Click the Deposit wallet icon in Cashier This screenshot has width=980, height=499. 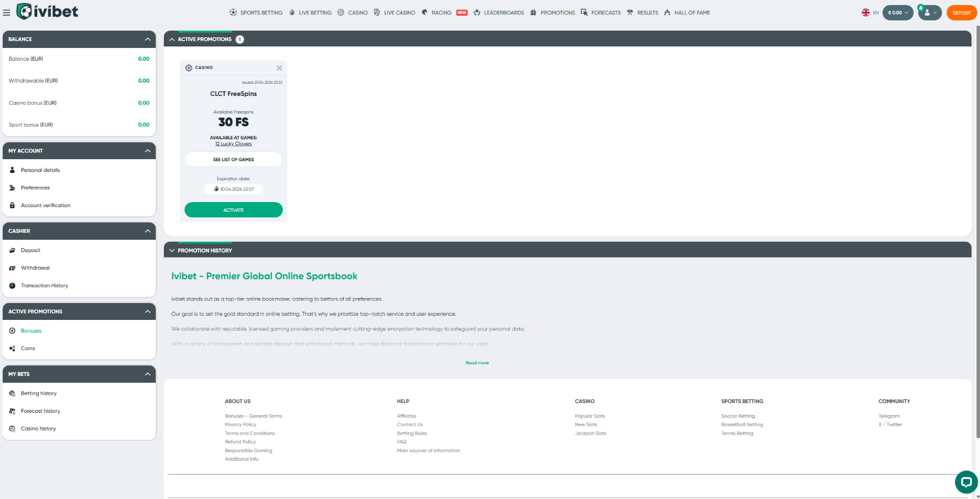12,251
